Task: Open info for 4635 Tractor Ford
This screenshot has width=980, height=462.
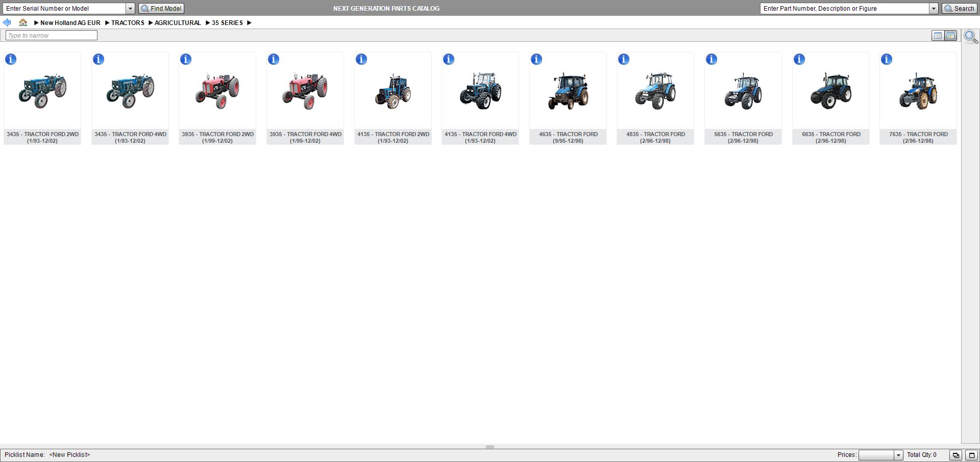Action: coord(536,59)
